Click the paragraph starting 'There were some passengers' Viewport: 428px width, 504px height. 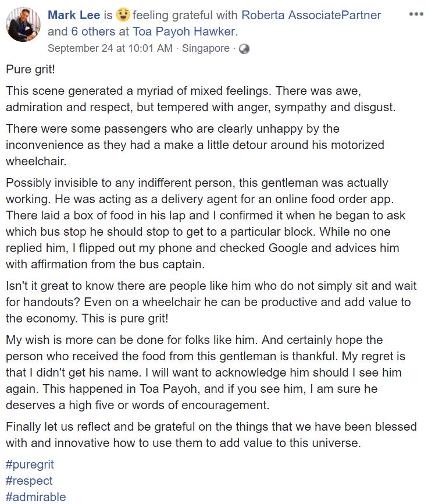click(x=192, y=144)
